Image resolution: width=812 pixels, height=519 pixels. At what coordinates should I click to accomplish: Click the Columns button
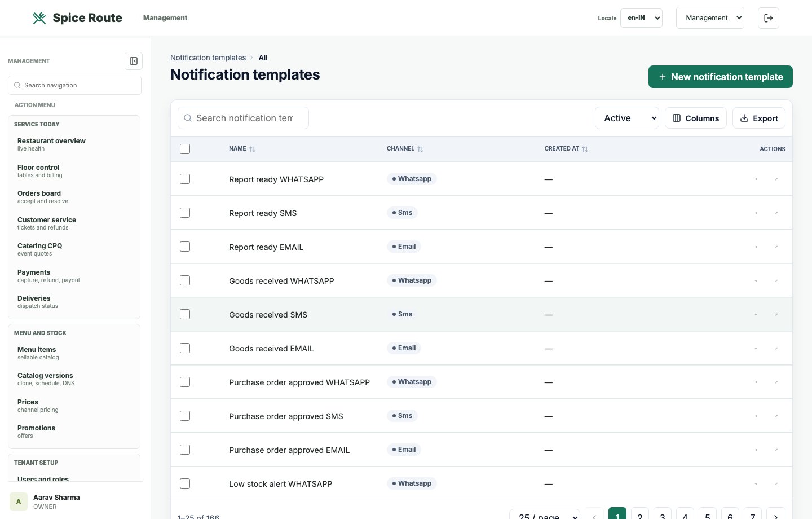696,118
